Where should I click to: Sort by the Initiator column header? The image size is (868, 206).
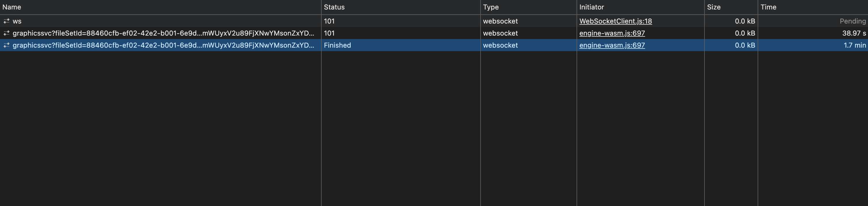(591, 7)
